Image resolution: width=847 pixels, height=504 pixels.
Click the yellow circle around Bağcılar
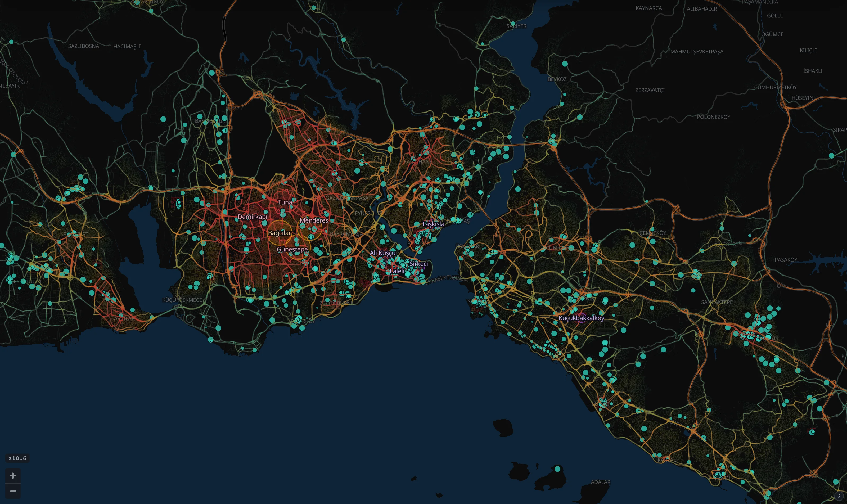[279, 233]
